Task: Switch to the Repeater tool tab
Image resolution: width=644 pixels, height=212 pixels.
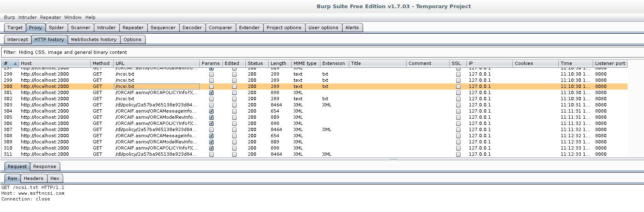Action: [x=133, y=28]
